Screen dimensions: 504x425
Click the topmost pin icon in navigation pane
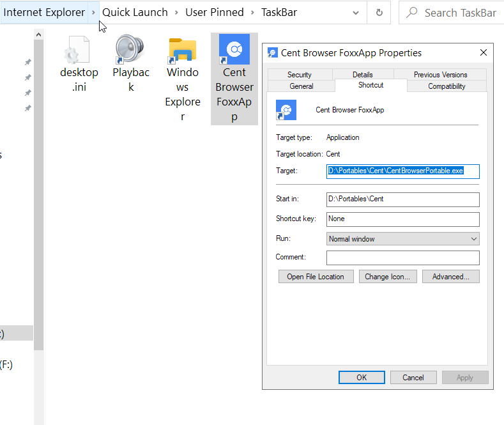point(28,62)
